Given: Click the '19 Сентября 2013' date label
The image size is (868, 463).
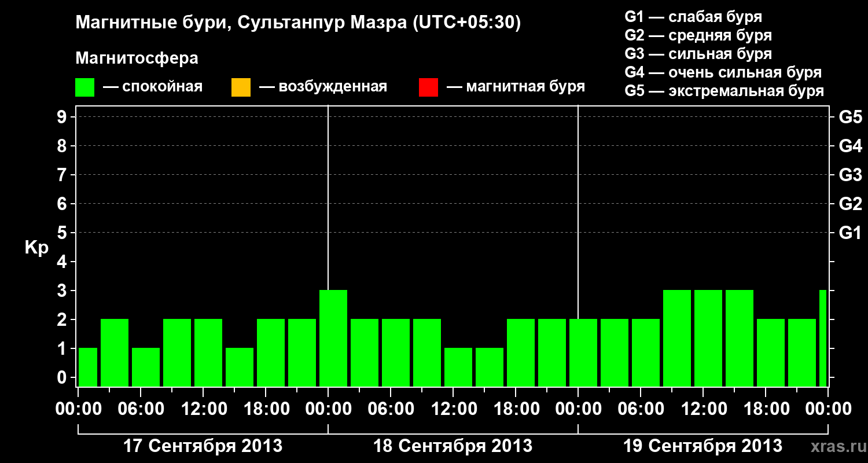Looking at the screenshot, I should coord(703,446).
